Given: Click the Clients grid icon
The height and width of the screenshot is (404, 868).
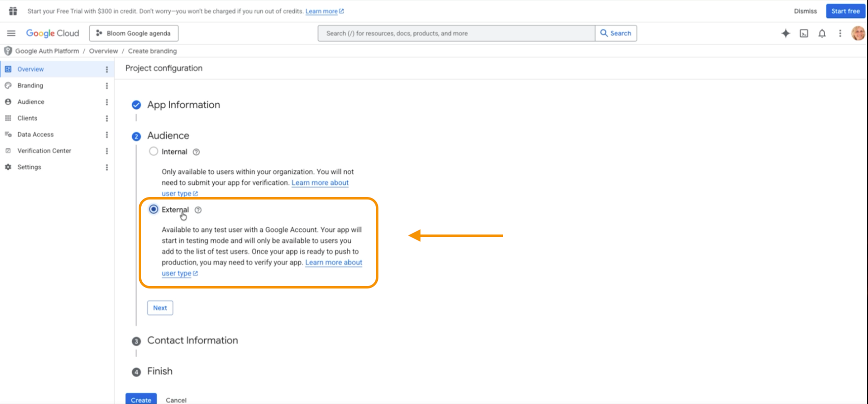Looking at the screenshot, I should point(8,118).
